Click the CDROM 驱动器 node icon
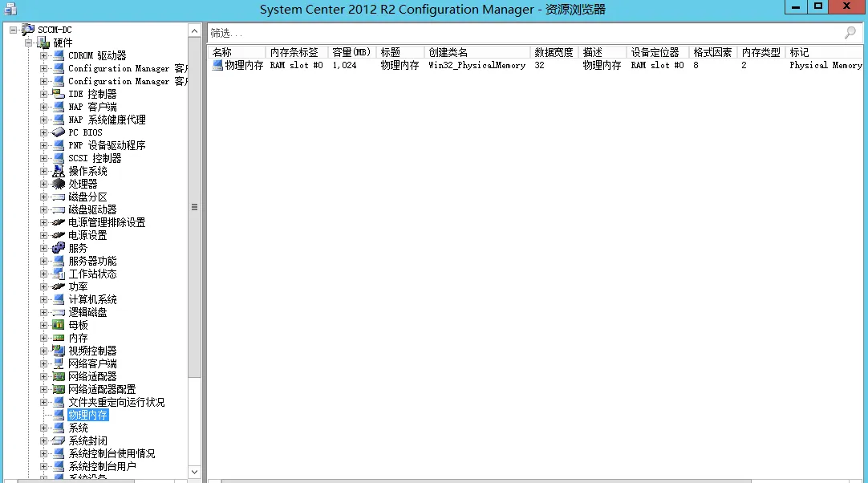The width and height of the screenshot is (868, 483). click(x=59, y=55)
